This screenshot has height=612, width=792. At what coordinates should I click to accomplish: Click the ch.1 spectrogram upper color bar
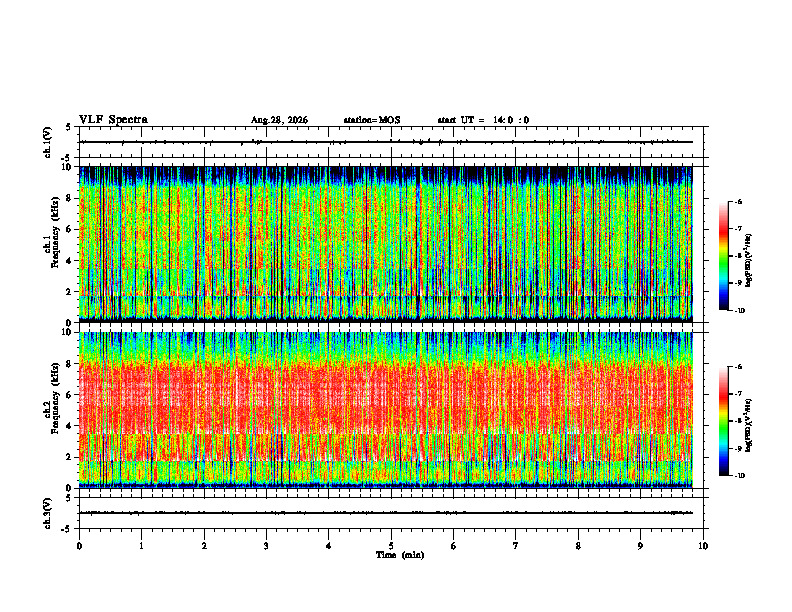(724, 256)
